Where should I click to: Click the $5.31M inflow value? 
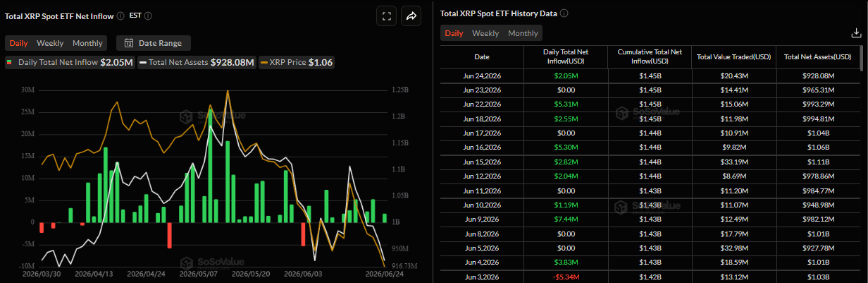point(566,104)
